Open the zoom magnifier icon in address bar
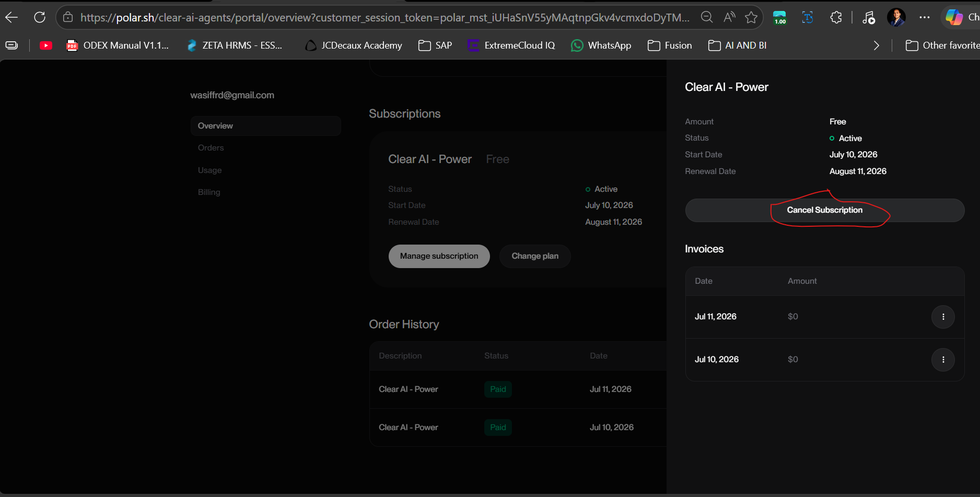 click(x=707, y=18)
